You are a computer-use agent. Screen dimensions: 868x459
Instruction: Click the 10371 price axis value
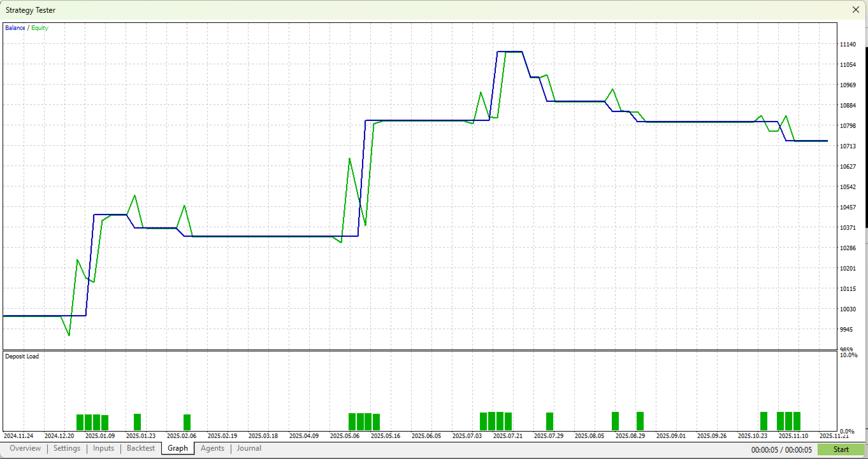[848, 228]
